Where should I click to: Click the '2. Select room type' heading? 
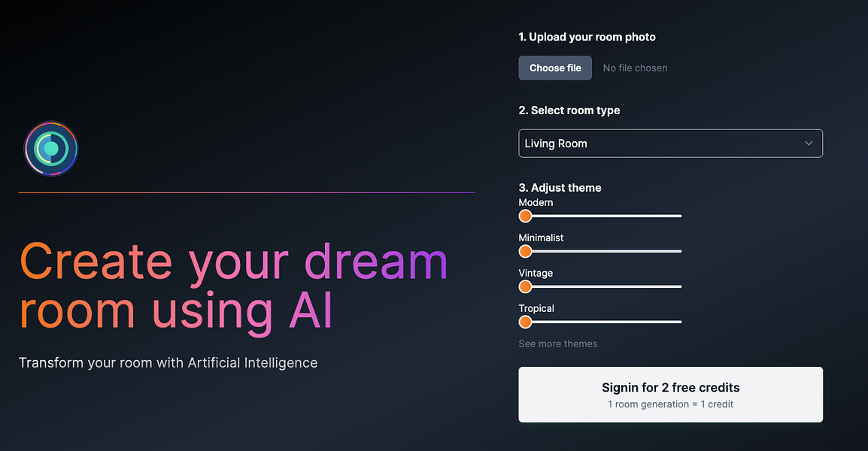(x=569, y=110)
